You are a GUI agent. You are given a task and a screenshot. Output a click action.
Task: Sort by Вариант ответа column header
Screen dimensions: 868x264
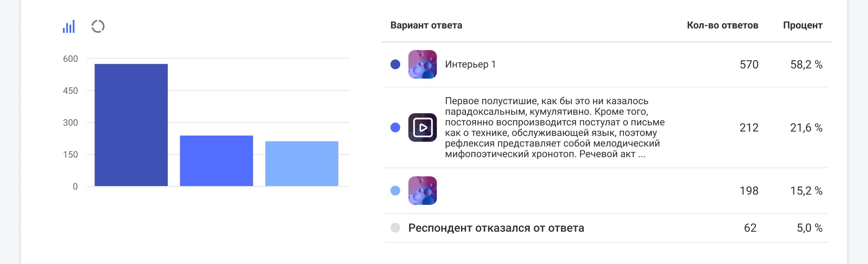click(426, 25)
